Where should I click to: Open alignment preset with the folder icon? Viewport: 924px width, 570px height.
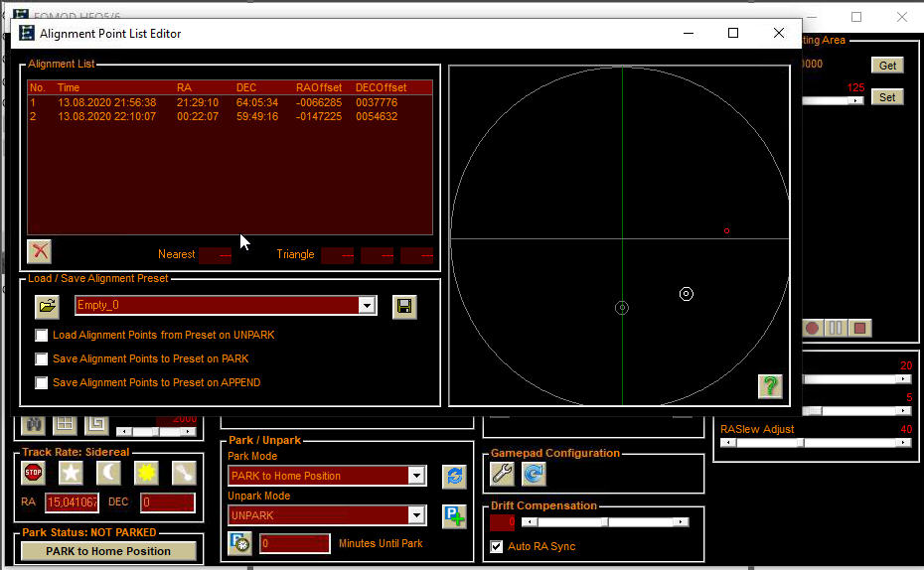[x=48, y=306]
